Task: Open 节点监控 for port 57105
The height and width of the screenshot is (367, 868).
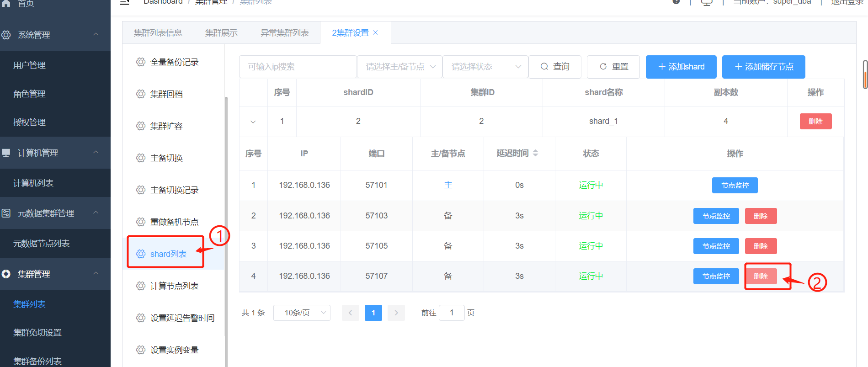Action: pyautogui.click(x=716, y=246)
